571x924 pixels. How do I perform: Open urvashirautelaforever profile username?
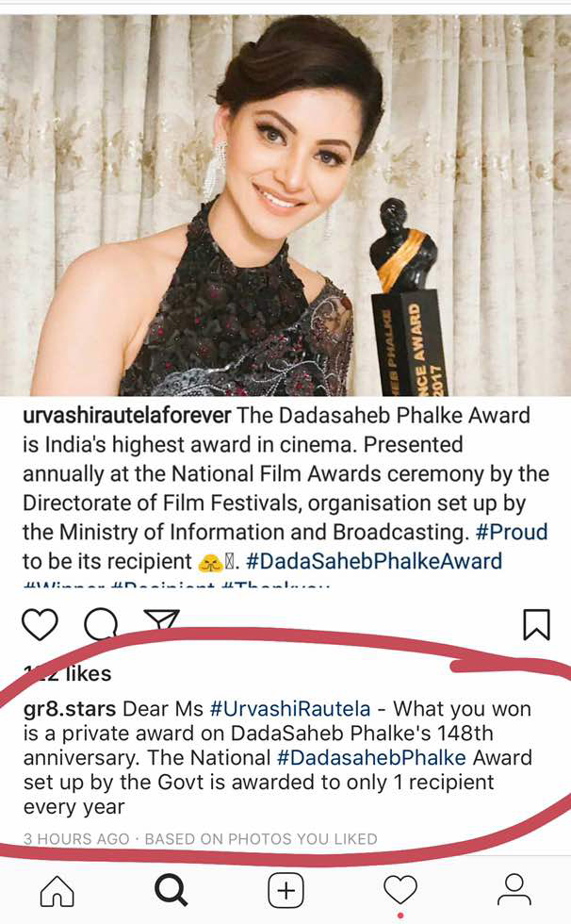click(x=126, y=416)
